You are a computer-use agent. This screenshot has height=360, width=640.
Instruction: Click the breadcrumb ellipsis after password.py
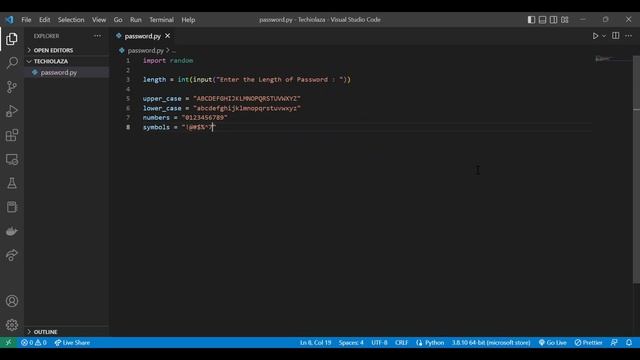[x=174, y=51]
